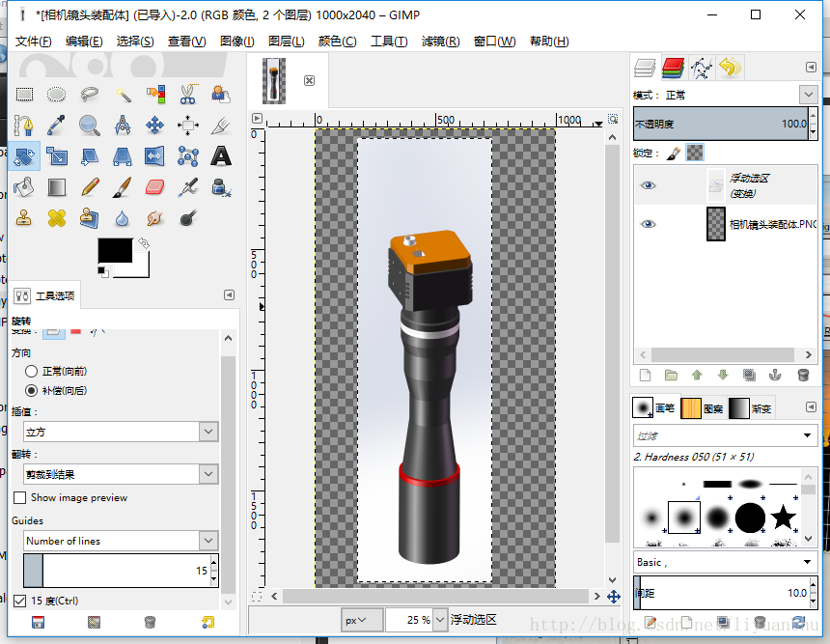The height and width of the screenshot is (644, 830).
Task: Select 补偿(向后) direction radio button
Action: tap(31, 391)
